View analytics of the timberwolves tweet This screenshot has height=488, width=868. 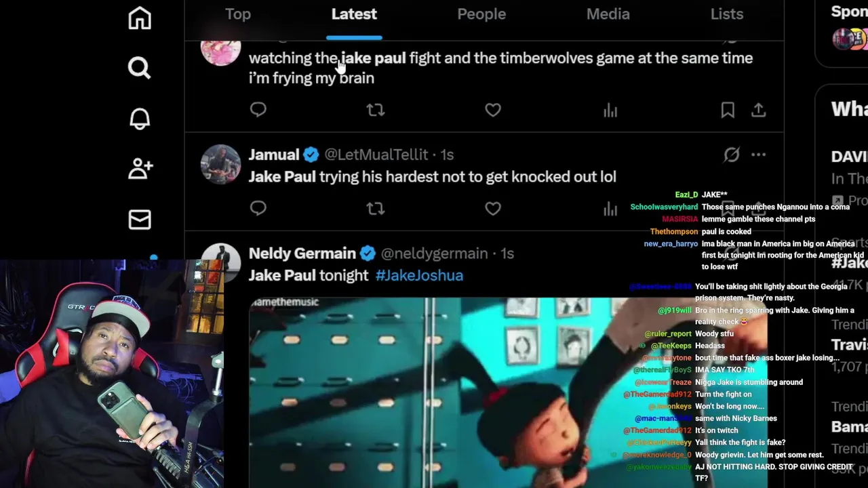[x=610, y=110]
